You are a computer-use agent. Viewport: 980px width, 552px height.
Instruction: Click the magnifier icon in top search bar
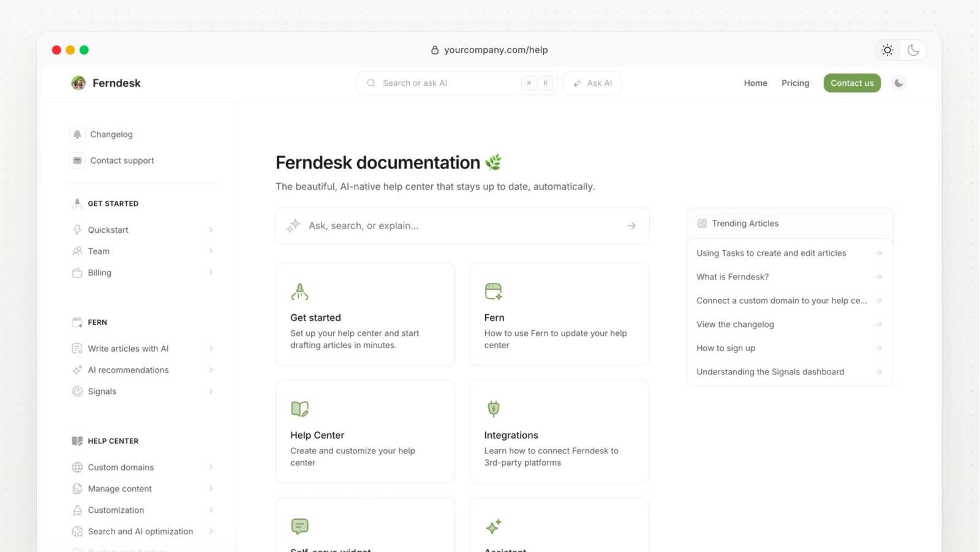pyautogui.click(x=371, y=83)
